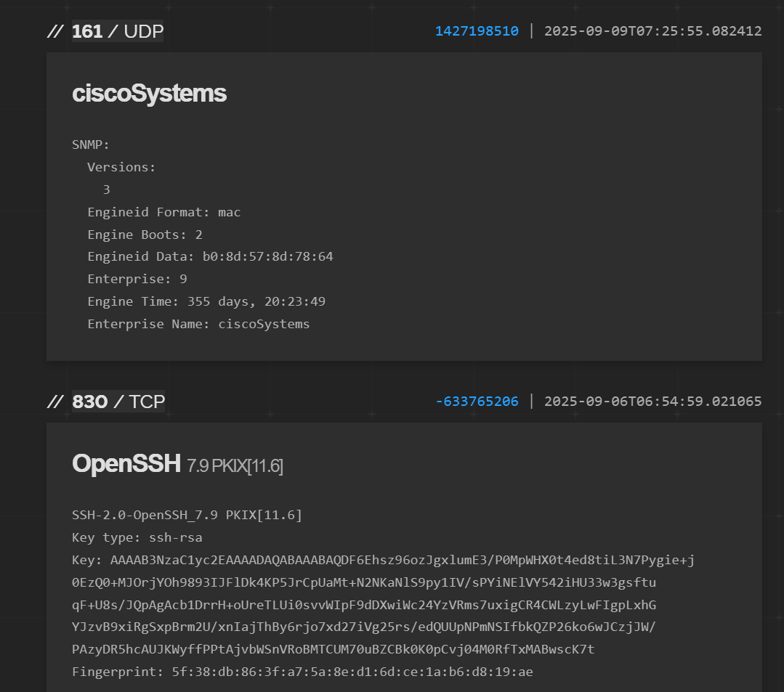
Task: Click the port 830 label
Action: pos(90,402)
